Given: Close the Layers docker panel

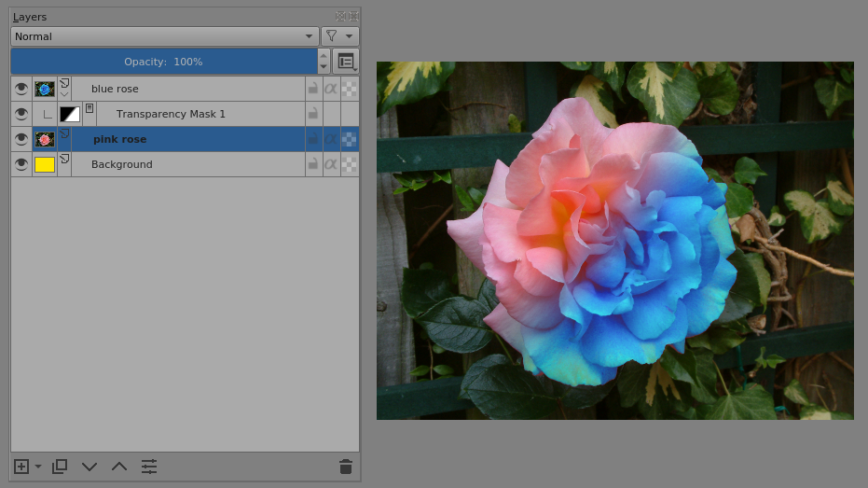Looking at the screenshot, I should click(x=353, y=17).
